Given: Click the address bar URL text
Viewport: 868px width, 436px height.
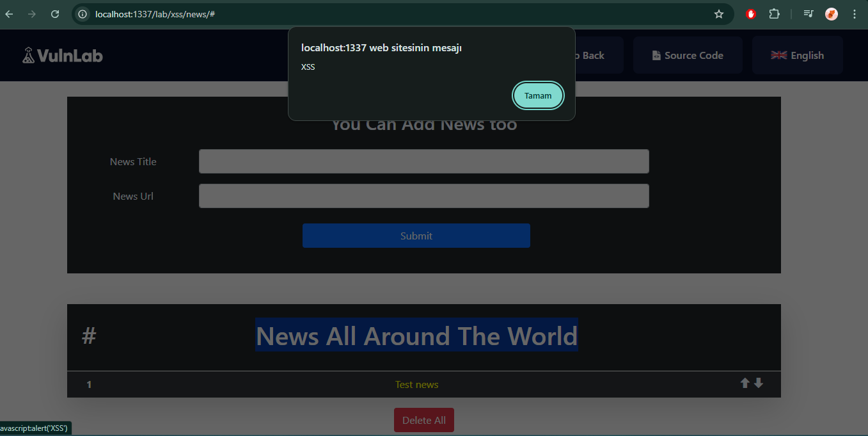Looking at the screenshot, I should [155, 14].
